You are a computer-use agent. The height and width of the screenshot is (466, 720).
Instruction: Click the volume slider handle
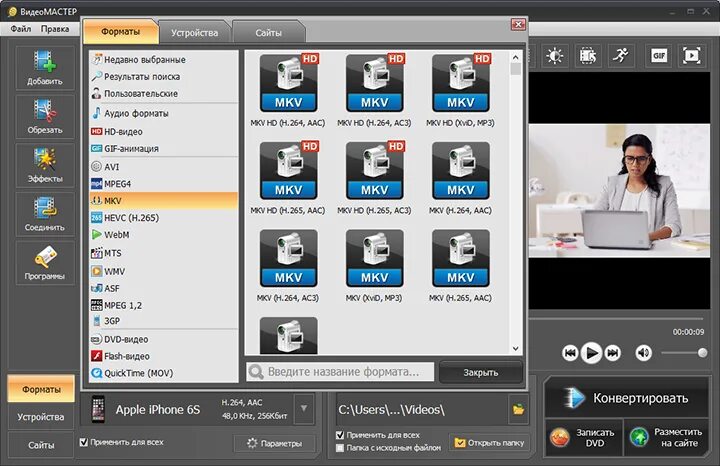point(702,353)
